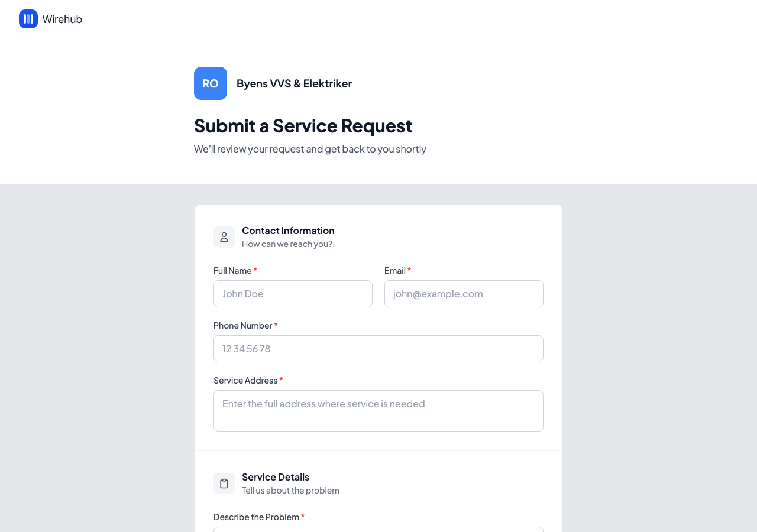
Task: Focus the Email input field
Action: [464, 294]
